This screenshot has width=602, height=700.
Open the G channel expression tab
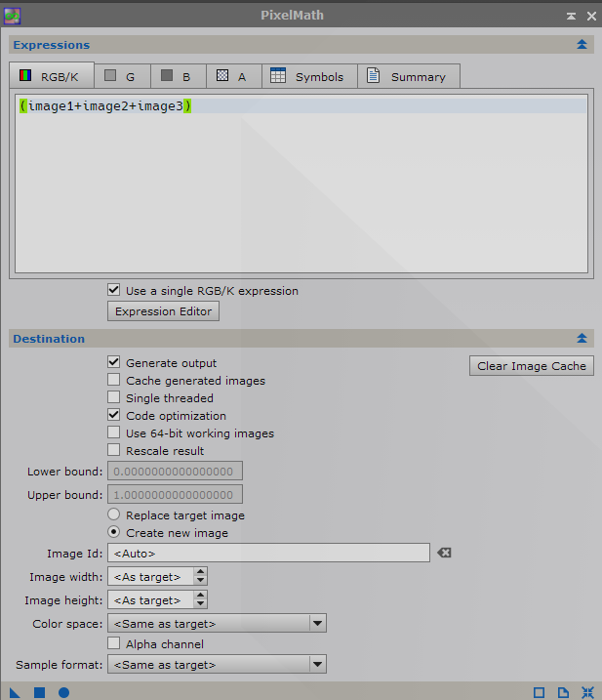[x=122, y=76]
